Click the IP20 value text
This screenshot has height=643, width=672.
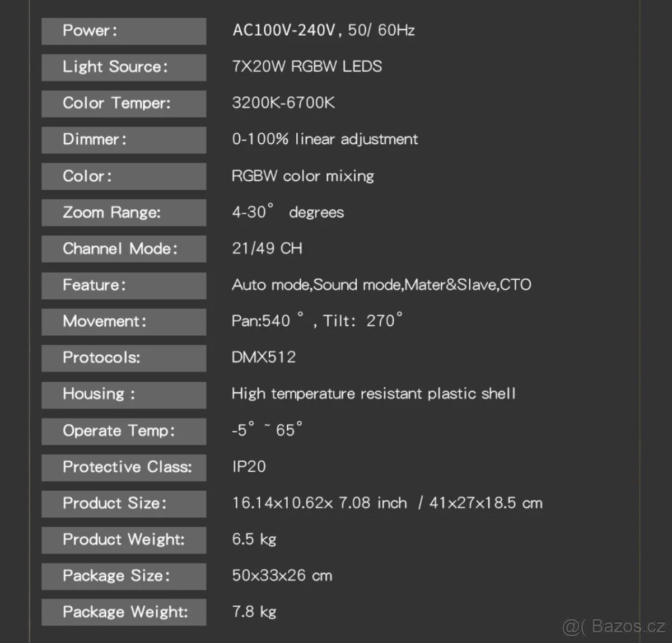pos(249,467)
